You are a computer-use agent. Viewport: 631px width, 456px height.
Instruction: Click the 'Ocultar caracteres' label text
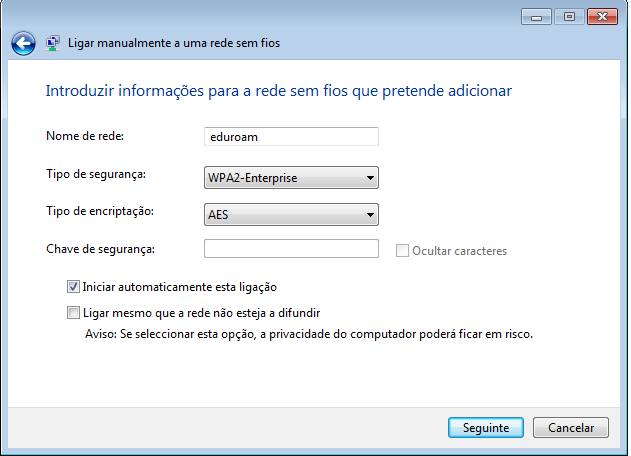click(x=460, y=251)
